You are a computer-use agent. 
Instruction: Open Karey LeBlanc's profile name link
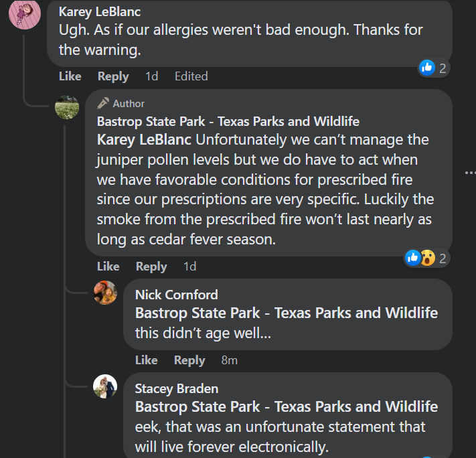(100, 12)
